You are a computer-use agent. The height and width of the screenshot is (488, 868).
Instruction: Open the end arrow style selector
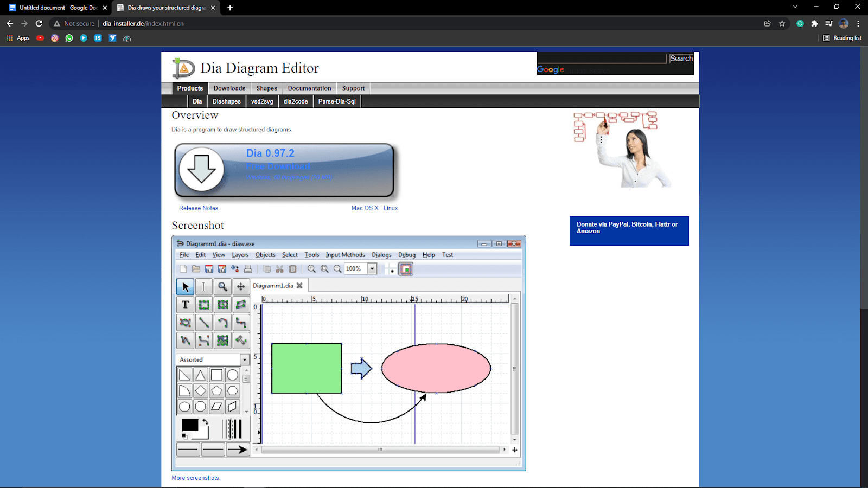coord(237,450)
